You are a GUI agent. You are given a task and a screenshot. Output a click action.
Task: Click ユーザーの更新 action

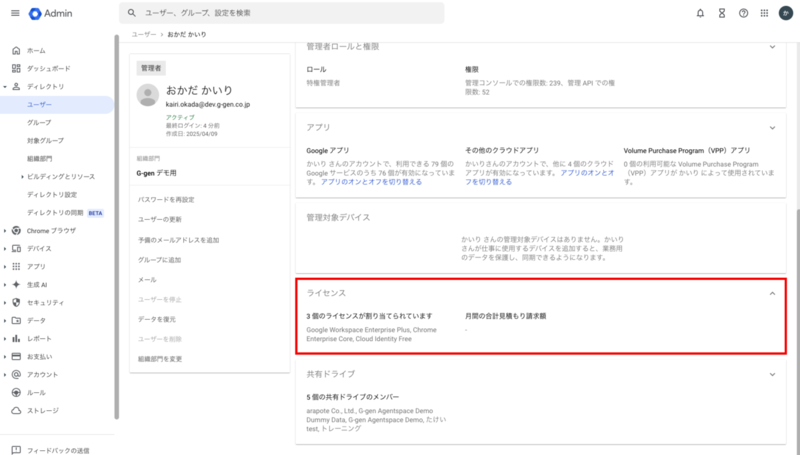[160, 219]
